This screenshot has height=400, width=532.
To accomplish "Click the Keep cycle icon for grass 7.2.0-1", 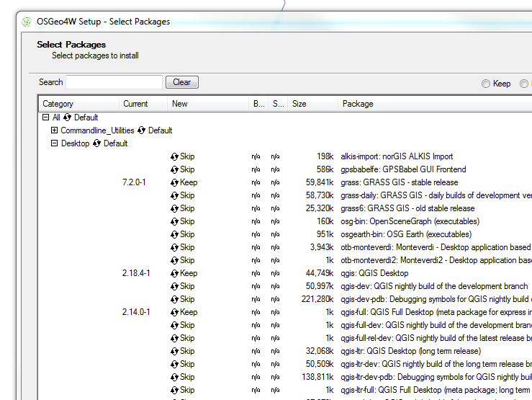I will point(174,182).
